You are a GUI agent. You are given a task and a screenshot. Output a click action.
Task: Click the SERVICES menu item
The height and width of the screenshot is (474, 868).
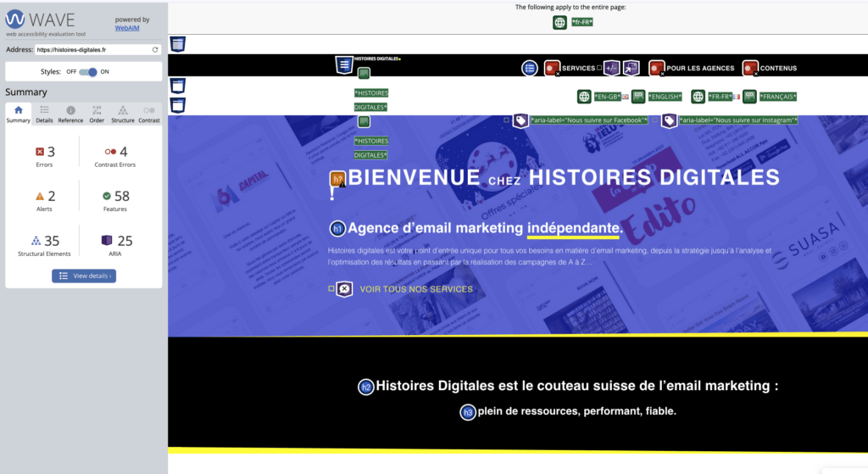(578, 68)
